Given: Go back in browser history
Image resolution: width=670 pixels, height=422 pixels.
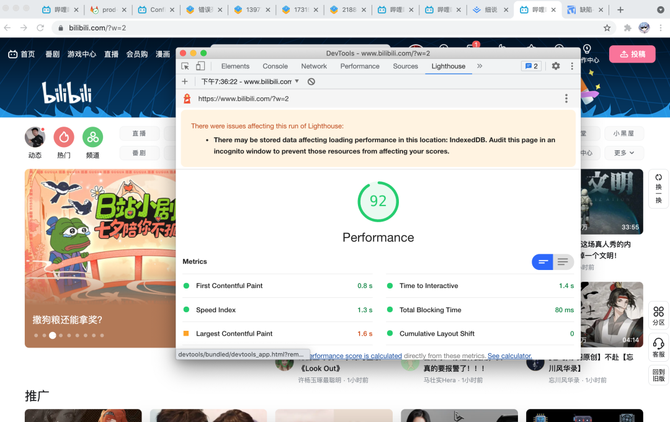Looking at the screenshot, I should (7, 28).
